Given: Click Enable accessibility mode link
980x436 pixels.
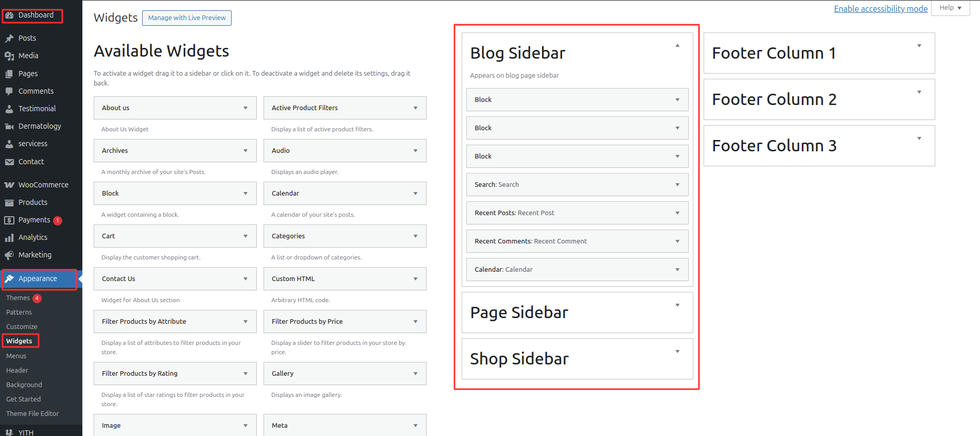Looking at the screenshot, I should coord(881,9).
